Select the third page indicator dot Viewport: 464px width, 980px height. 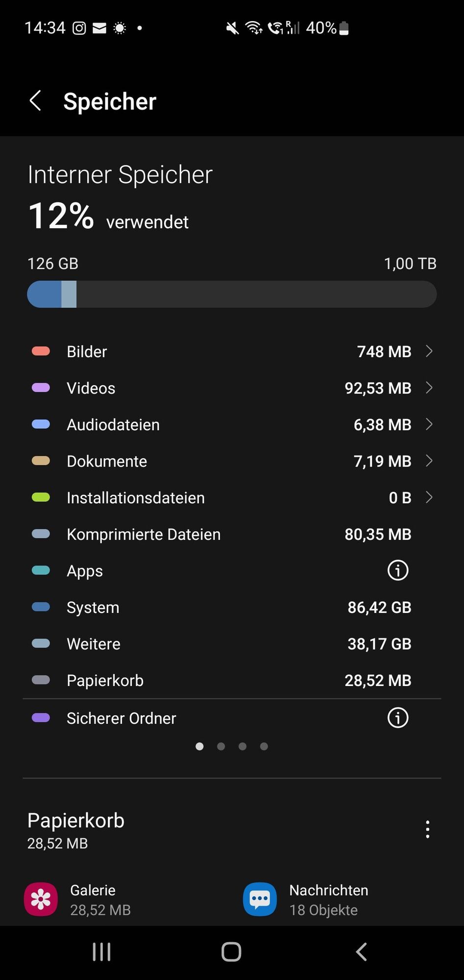[243, 746]
